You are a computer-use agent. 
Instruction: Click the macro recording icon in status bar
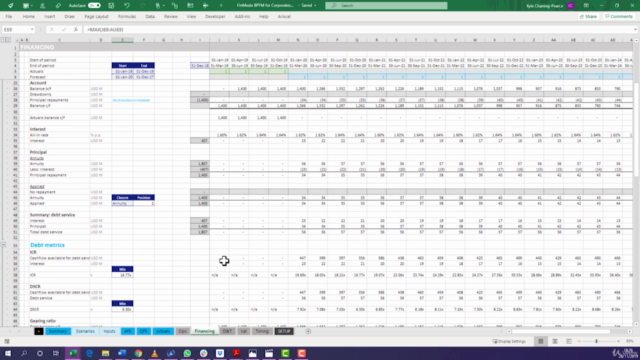coord(7,341)
